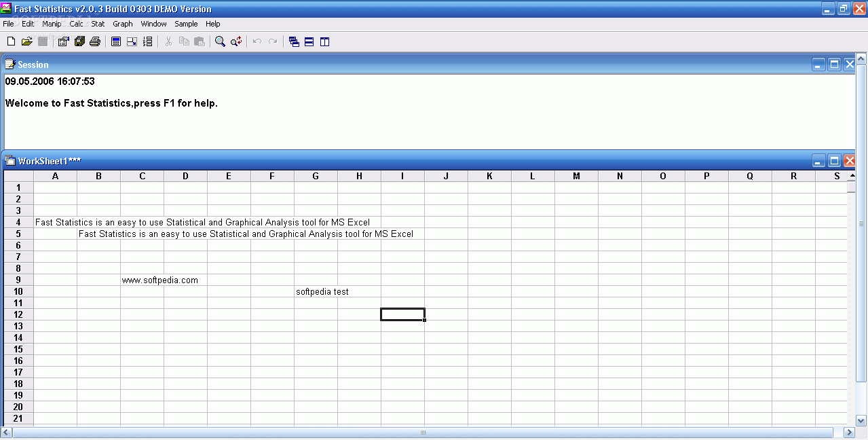
Task: Click the properties sheet toolbar icon
Action: [63, 41]
